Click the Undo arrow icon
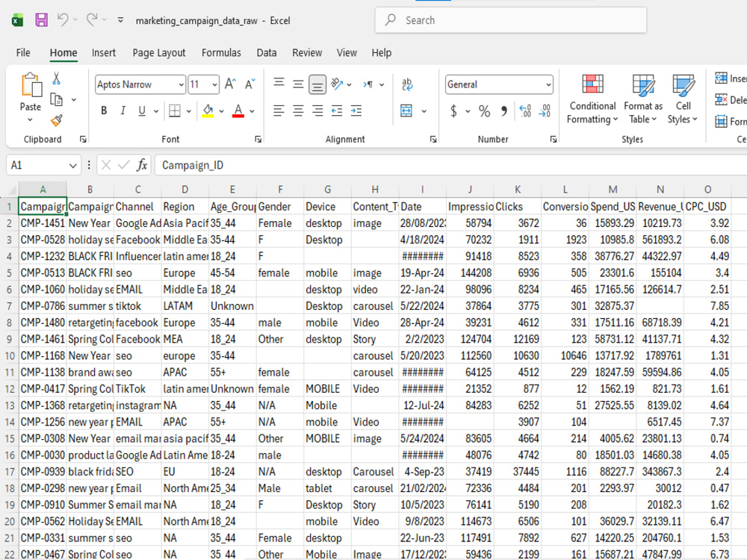 point(63,19)
